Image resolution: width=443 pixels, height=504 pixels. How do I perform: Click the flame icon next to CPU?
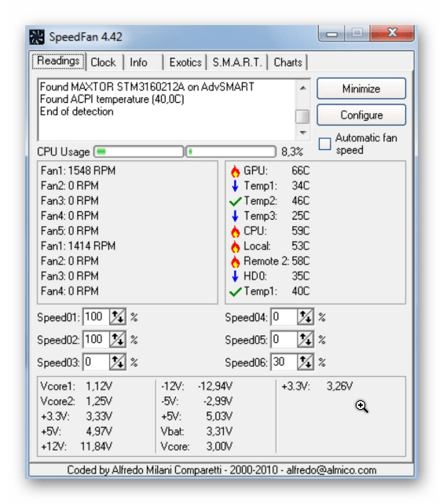pyautogui.click(x=235, y=231)
